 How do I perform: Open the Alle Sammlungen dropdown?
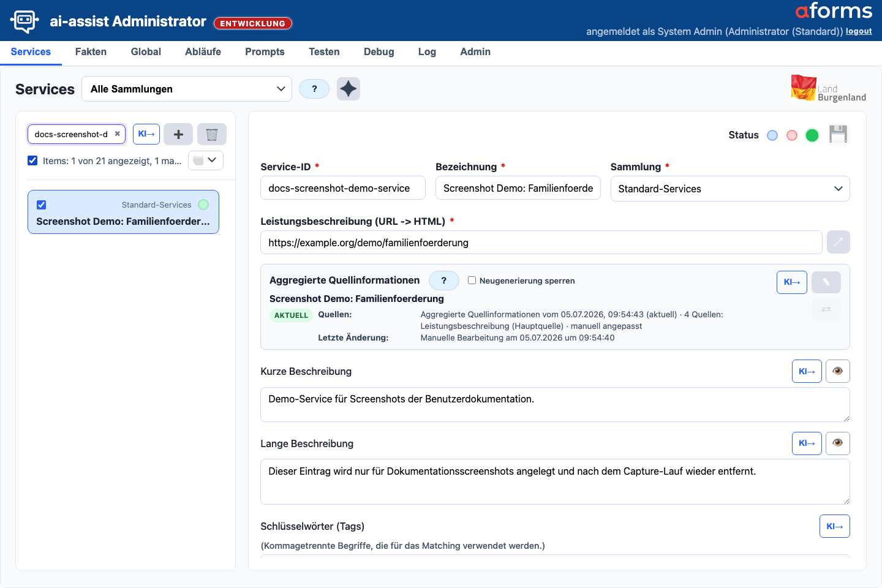coord(187,89)
